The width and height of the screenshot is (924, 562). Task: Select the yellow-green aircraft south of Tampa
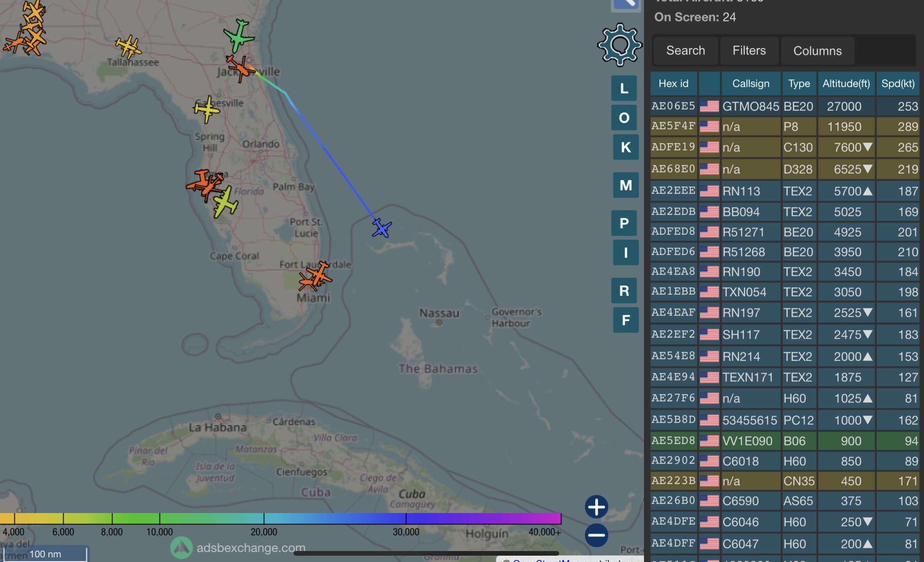click(x=225, y=203)
